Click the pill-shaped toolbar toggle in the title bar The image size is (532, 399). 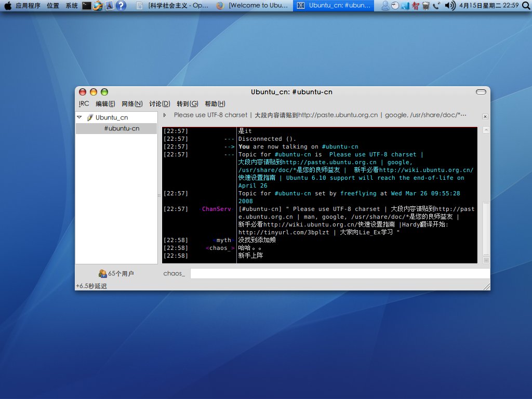[x=481, y=92]
